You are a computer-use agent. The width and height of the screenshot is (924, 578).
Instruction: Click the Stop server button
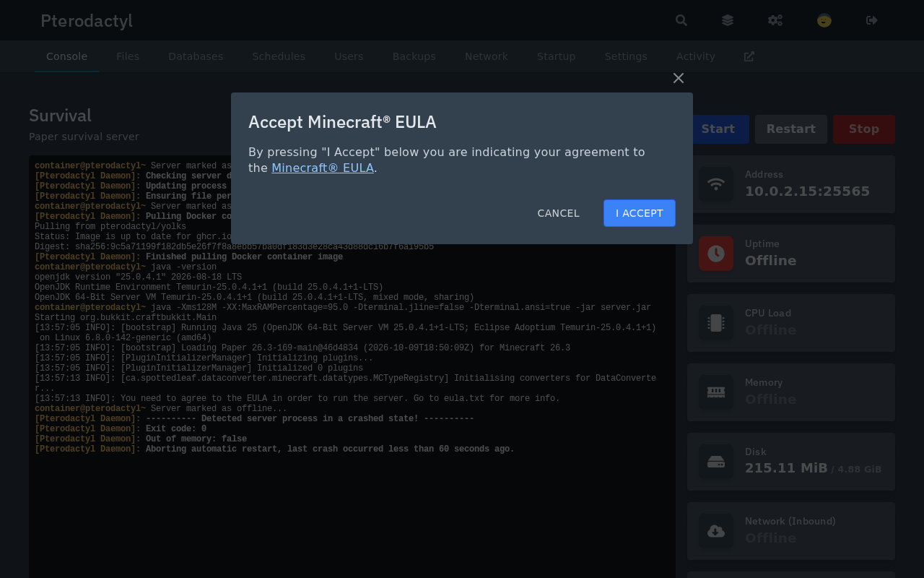click(864, 129)
